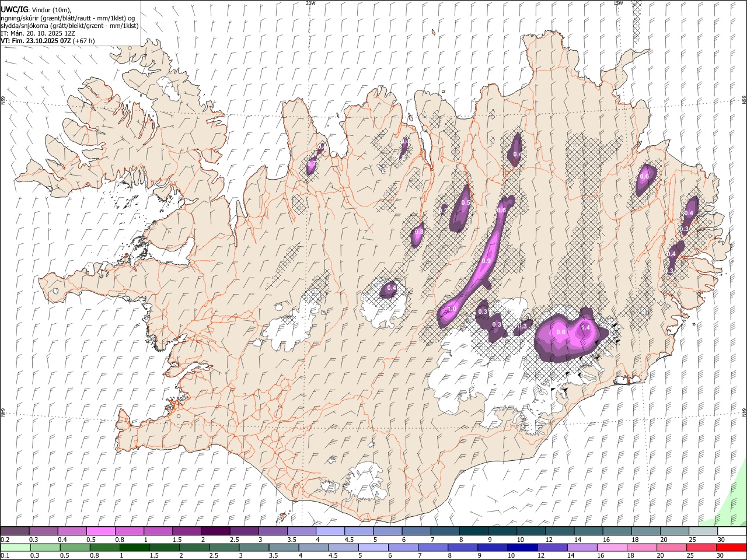Viewport: 747px width, 560px height.
Task: Click the 'IT: Mán. 20. 10. 2025 12Z' init time
Action: 38,33
